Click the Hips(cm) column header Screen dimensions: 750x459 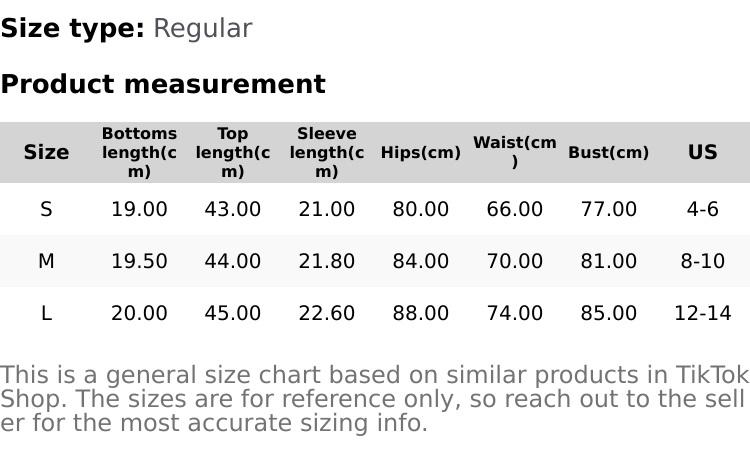pos(421,153)
